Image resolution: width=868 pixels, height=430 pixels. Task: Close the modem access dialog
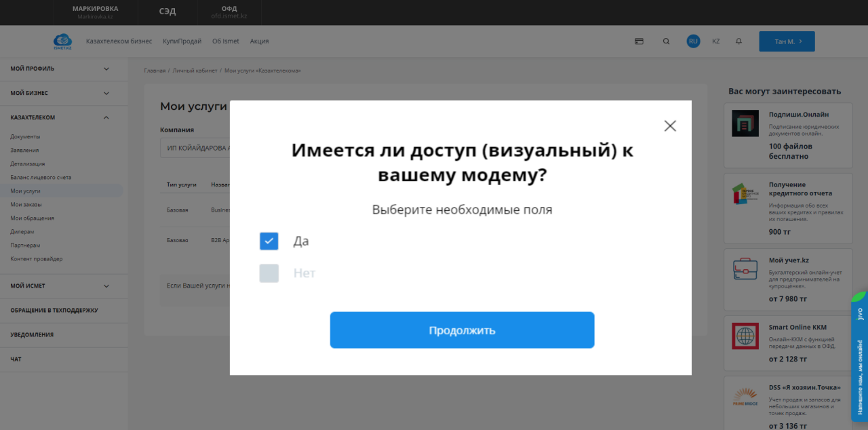670,125
